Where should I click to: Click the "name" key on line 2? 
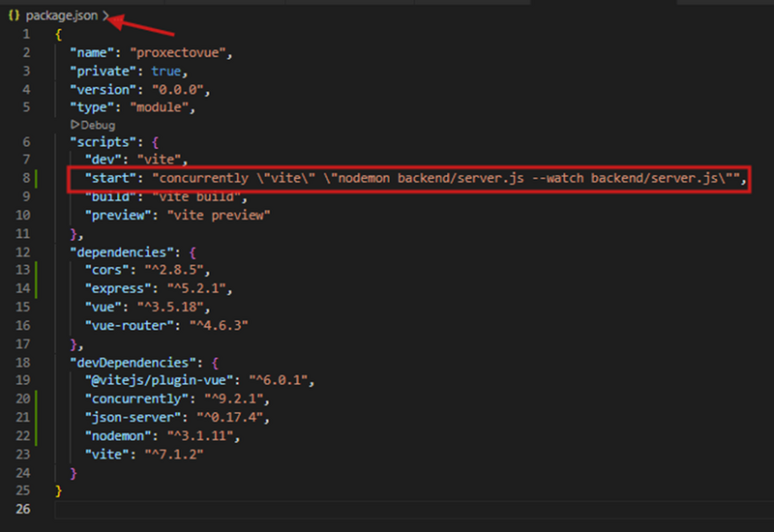pos(92,53)
